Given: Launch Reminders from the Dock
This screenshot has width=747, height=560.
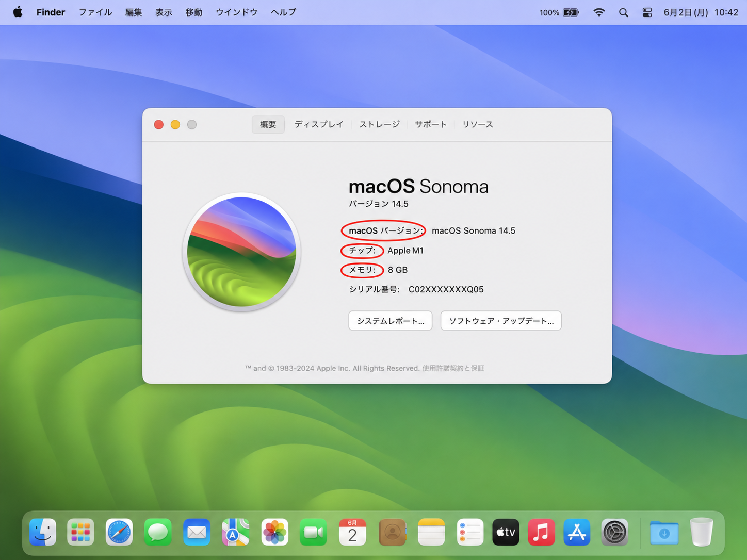Looking at the screenshot, I should (x=470, y=532).
